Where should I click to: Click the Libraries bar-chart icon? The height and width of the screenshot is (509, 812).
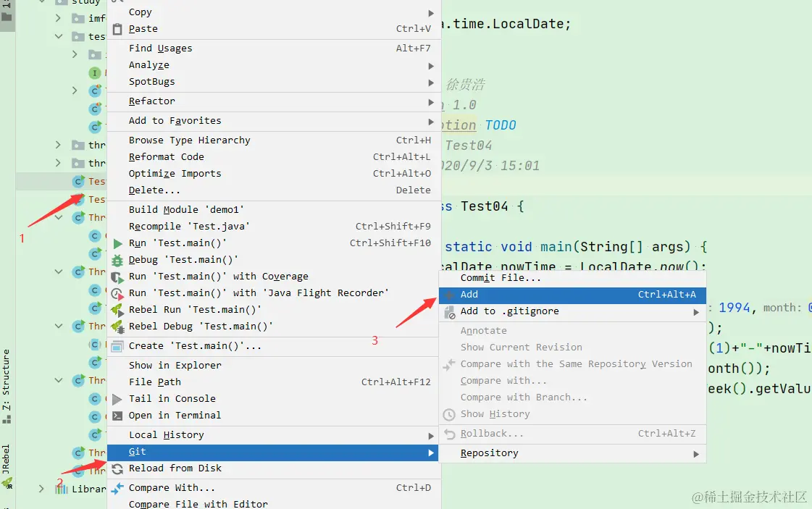click(62, 489)
